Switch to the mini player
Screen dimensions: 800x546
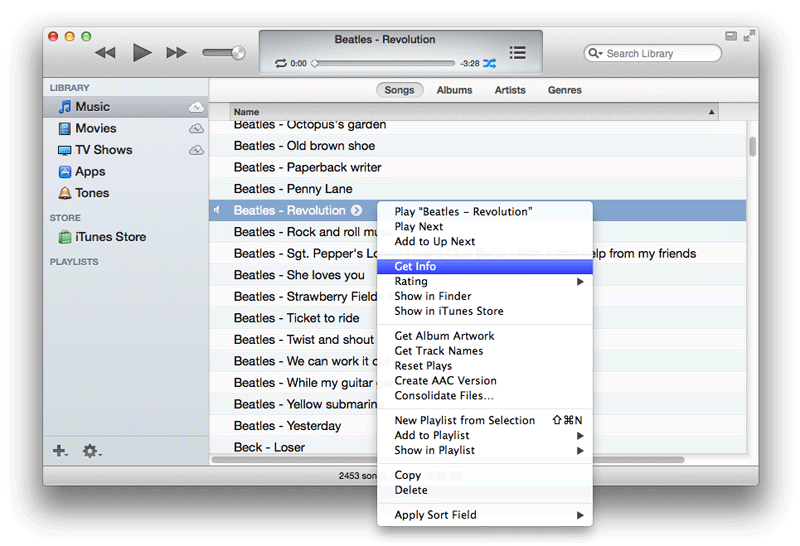(x=731, y=36)
